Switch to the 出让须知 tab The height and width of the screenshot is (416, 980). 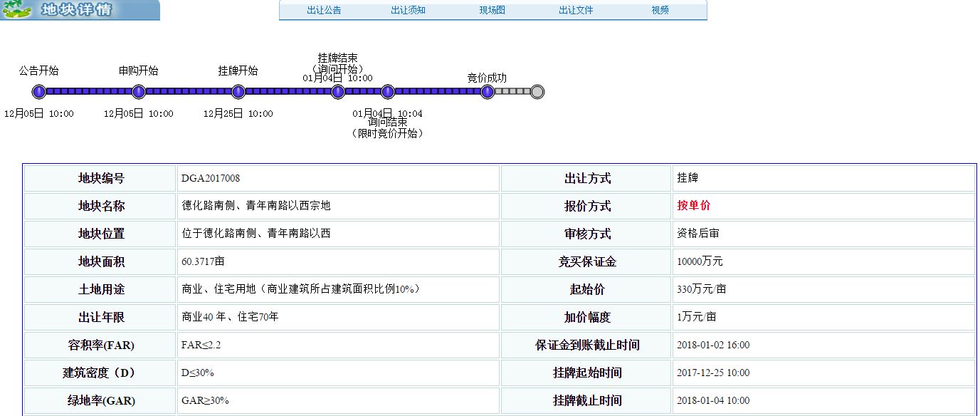pos(408,11)
